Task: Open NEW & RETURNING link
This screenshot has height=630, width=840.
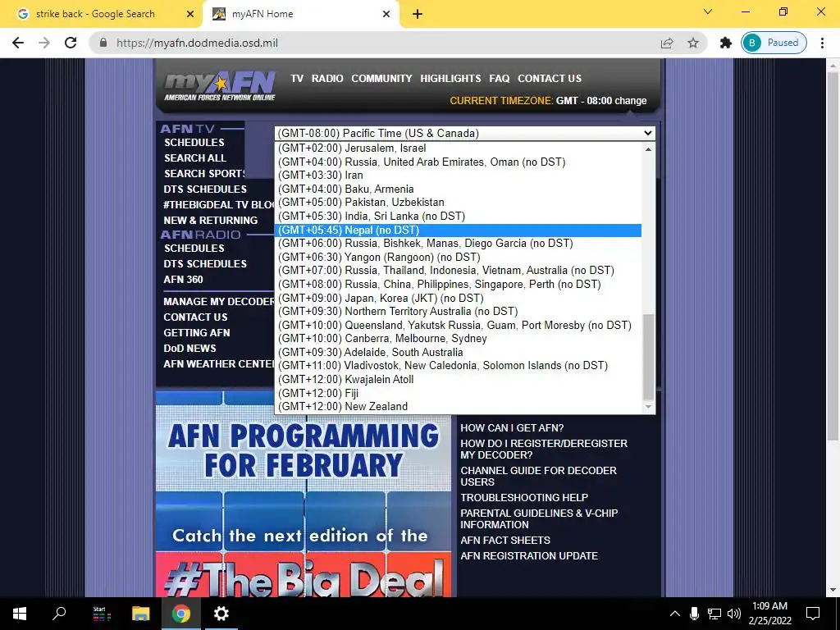Action: [211, 220]
